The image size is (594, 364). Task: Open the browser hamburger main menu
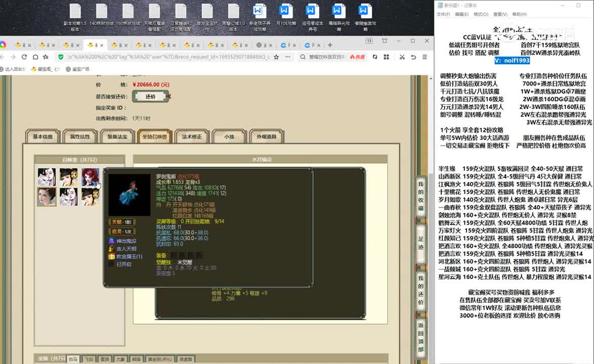[x=425, y=57]
